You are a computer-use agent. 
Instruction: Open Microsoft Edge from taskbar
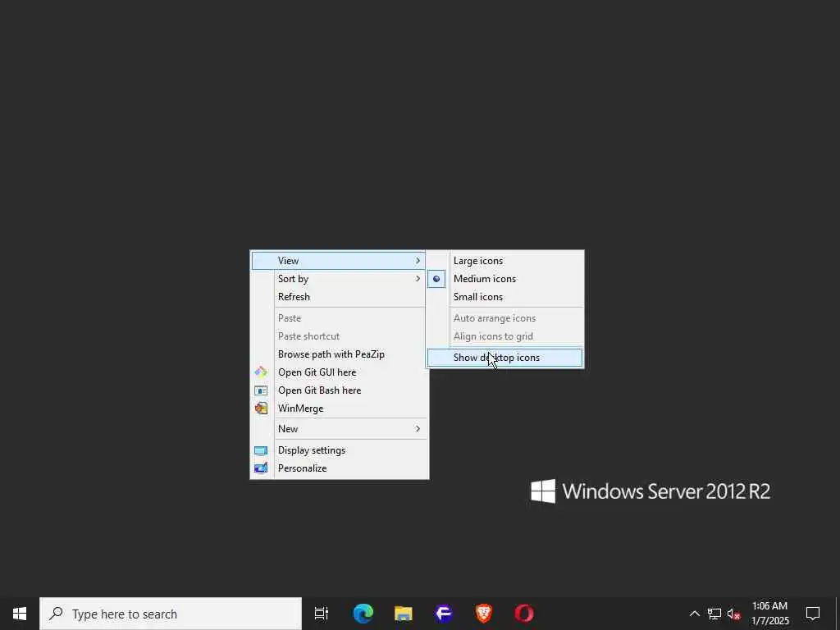(x=363, y=614)
